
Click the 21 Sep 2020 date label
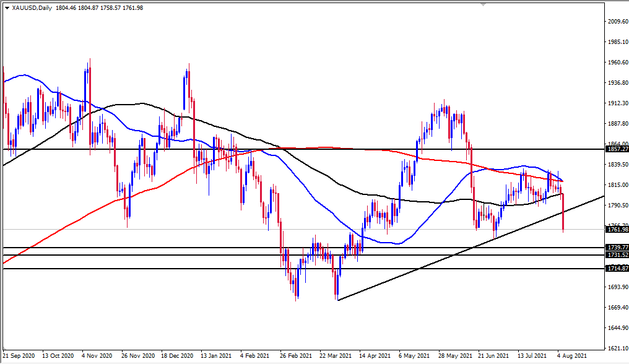(x=19, y=355)
